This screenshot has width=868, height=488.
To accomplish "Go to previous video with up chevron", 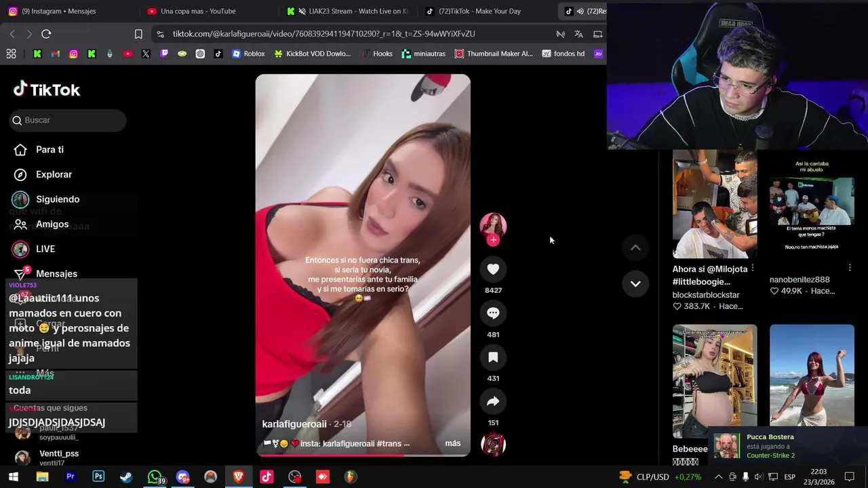I will point(635,248).
